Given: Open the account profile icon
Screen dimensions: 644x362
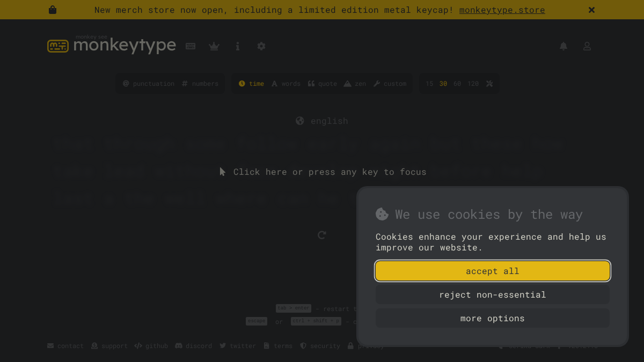Looking at the screenshot, I should (587, 46).
